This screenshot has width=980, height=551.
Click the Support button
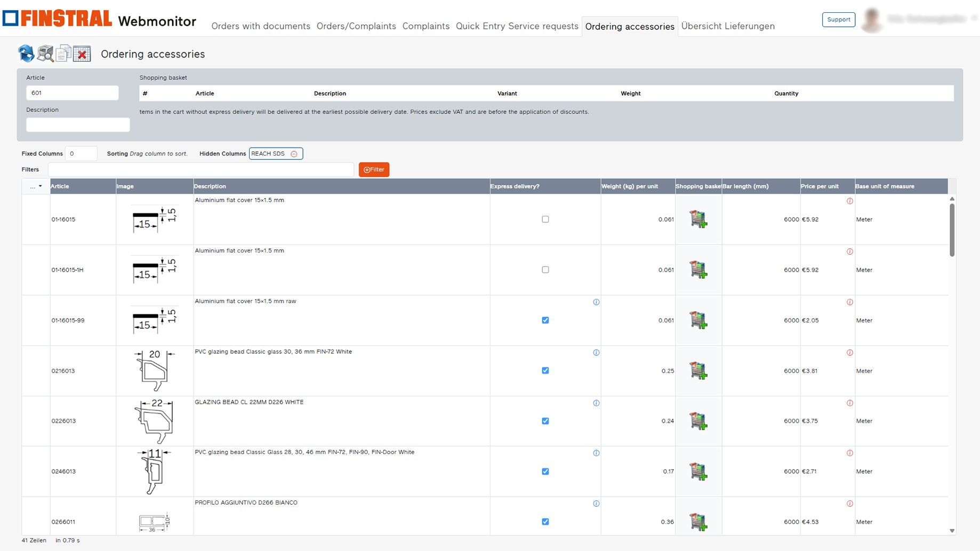pyautogui.click(x=839, y=20)
